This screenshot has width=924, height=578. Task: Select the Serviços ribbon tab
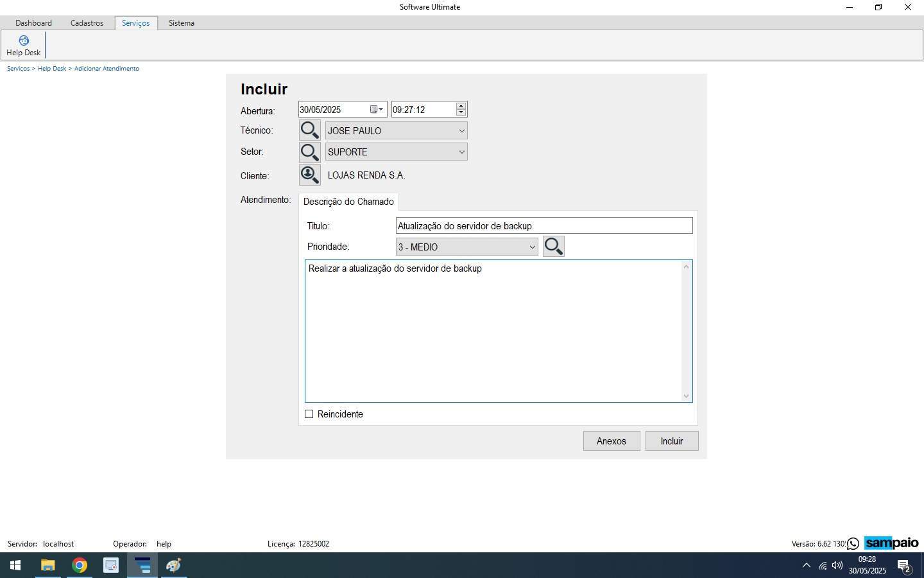pos(136,23)
